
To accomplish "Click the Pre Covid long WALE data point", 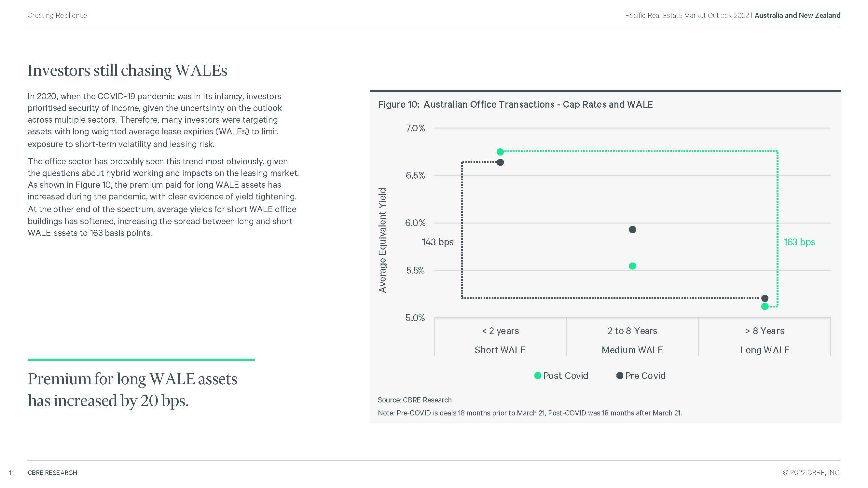I will pos(765,298).
